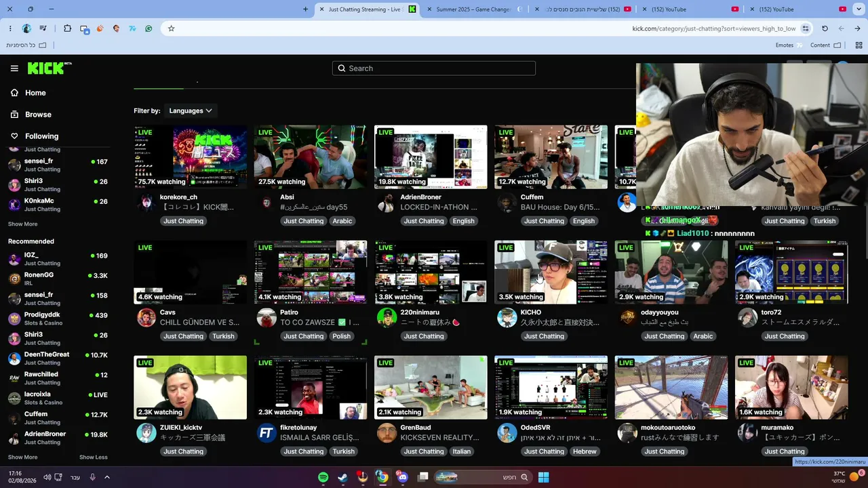
Task: Click the Patiro channel avatar
Action: click(267, 317)
